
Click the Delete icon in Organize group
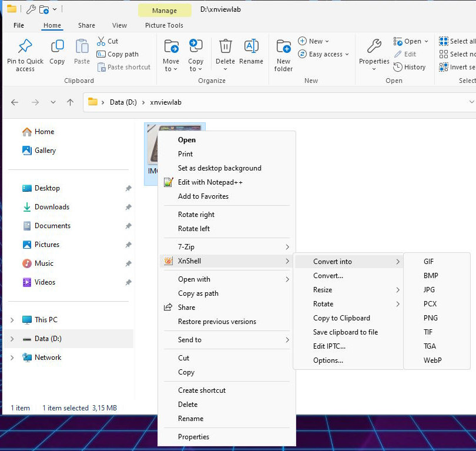225,46
